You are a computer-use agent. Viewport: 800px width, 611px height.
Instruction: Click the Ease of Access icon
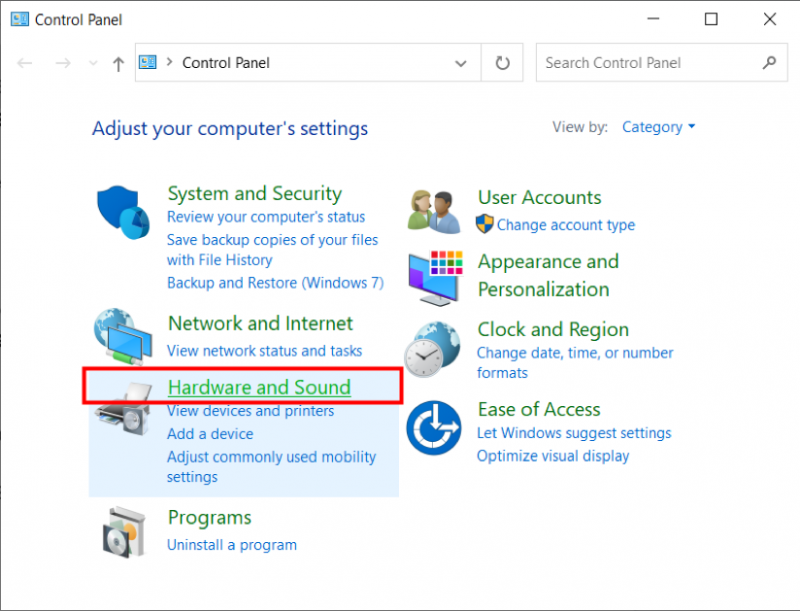point(433,424)
